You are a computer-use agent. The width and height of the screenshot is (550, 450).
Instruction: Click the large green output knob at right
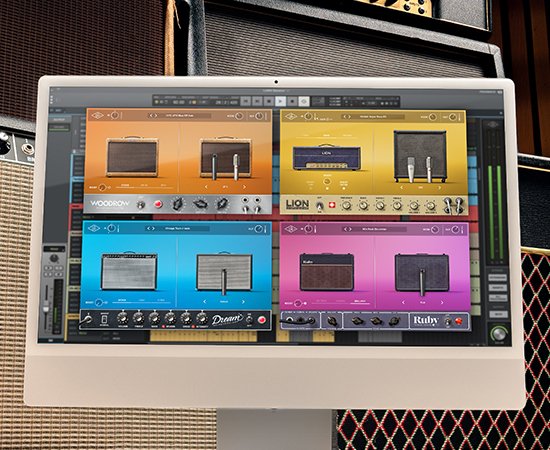tap(499, 333)
